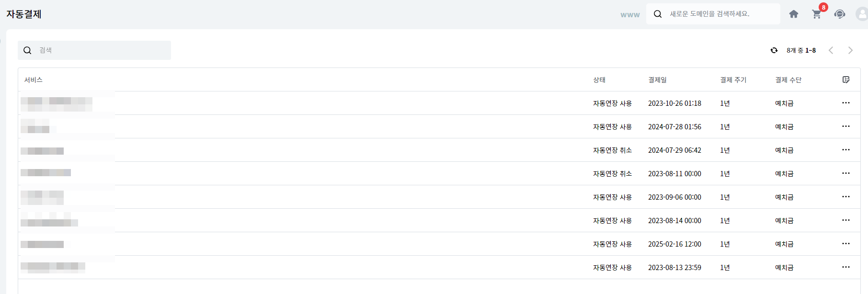The height and width of the screenshot is (294, 868).
Task: Click the home icon in header
Action: point(794,14)
